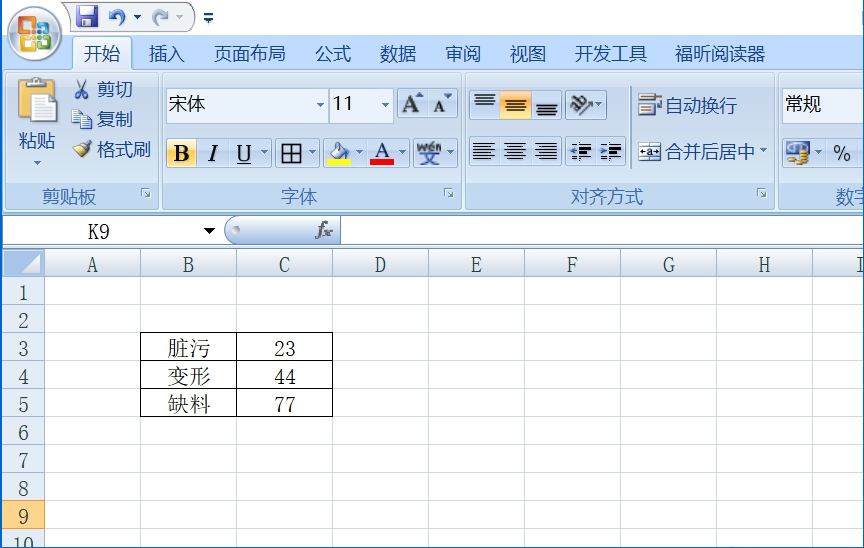The height and width of the screenshot is (548, 864).
Task: Open underline style dropdown arrow
Action: [x=264, y=152]
